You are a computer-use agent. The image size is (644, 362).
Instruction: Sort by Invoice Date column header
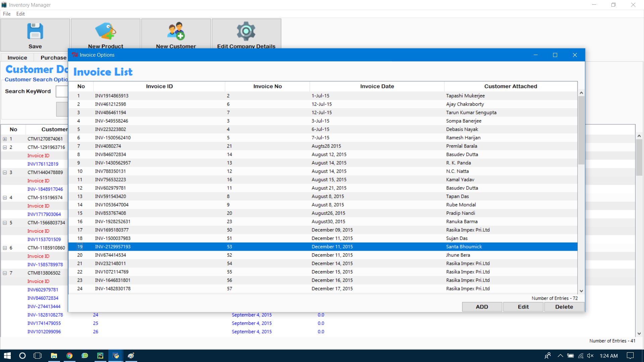(x=377, y=86)
